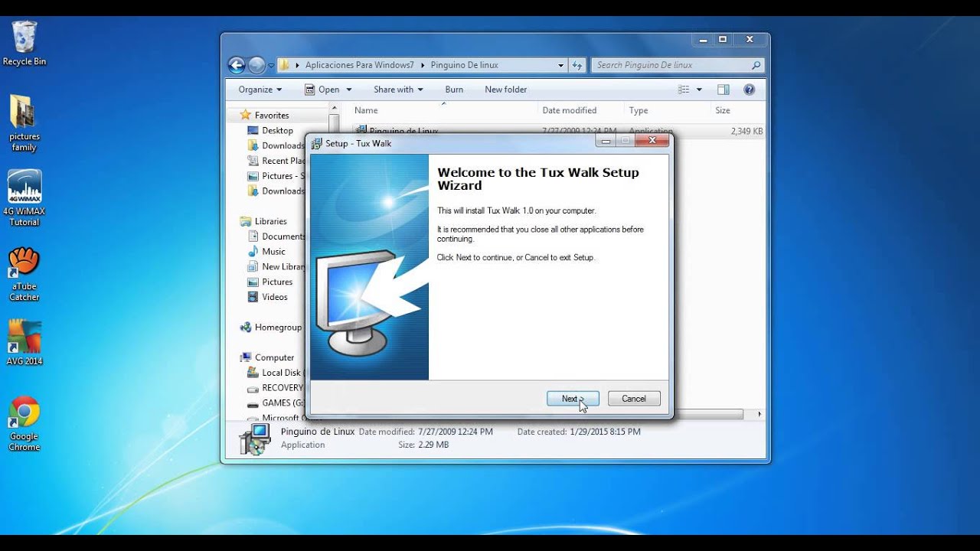980x551 pixels.
Task: Open Recent Places under Favorites
Action: (x=276, y=161)
